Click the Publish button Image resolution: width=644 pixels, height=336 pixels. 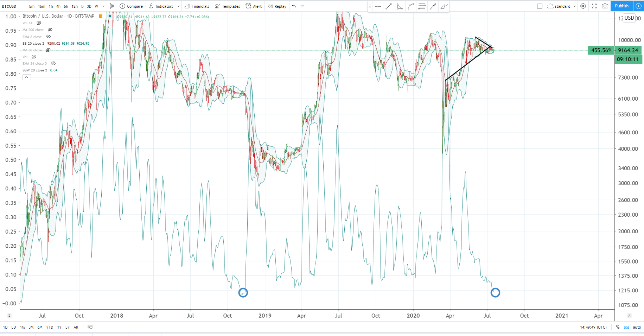(x=622, y=6)
